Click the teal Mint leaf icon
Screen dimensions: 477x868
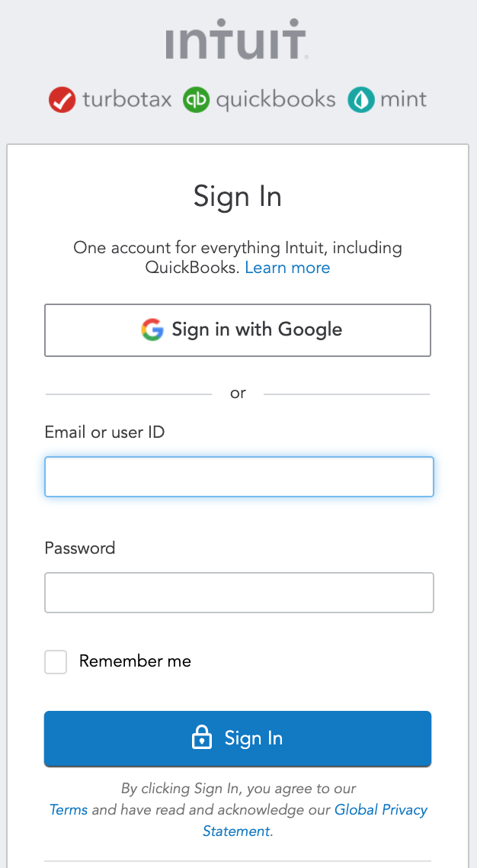point(360,100)
